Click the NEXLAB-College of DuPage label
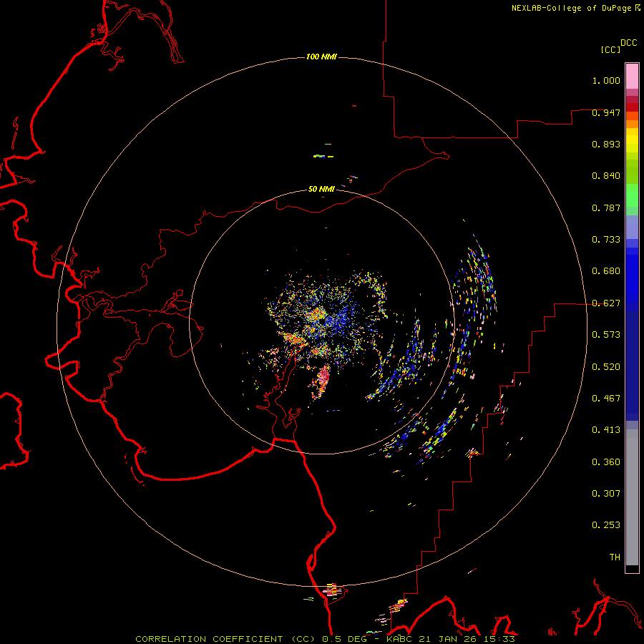644x644 pixels. click(571, 8)
